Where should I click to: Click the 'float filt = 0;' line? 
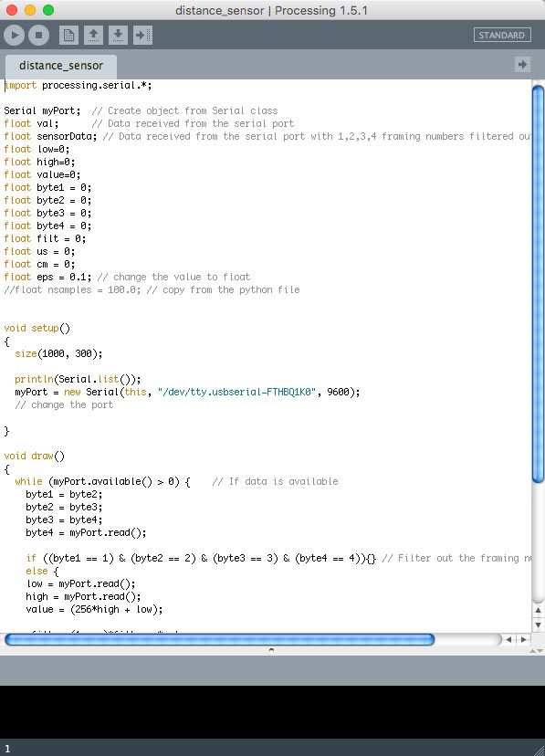45,238
